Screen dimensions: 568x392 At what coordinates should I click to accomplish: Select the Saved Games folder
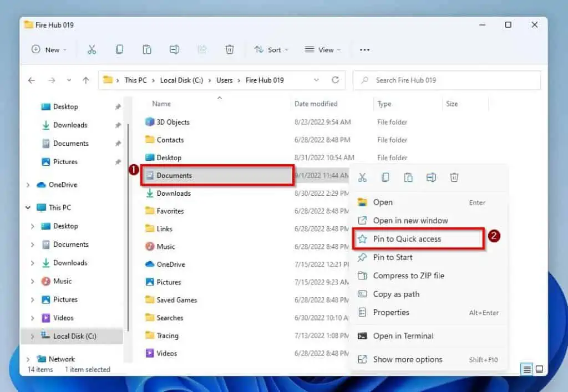coord(171,300)
